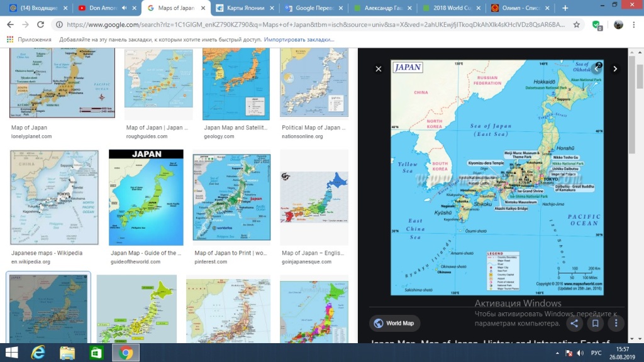Reload the current page

click(x=40, y=25)
